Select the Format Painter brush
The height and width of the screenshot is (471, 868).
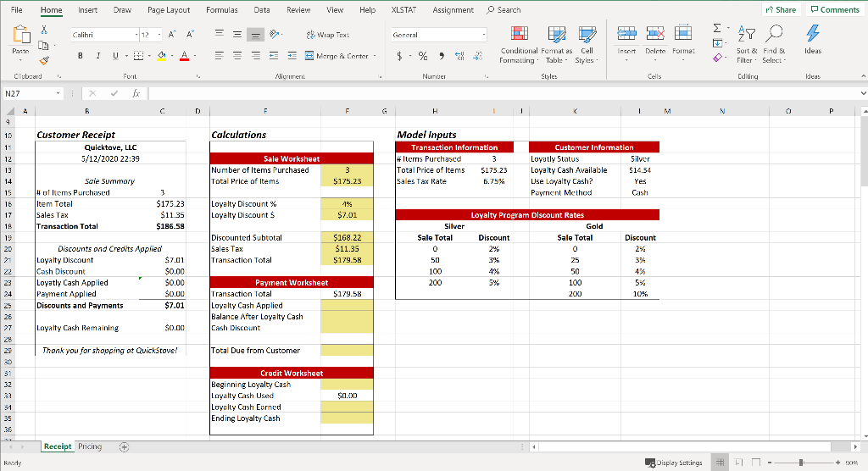click(x=44, y=60)
